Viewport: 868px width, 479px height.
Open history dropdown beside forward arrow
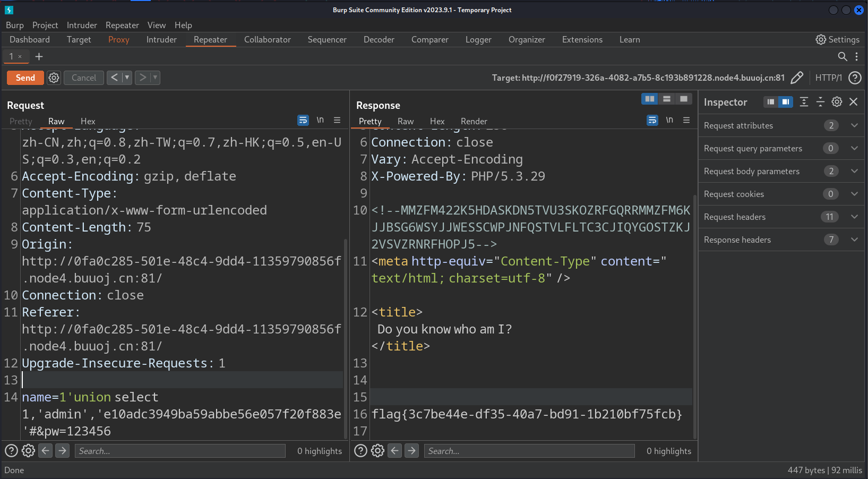[x=155, y=78]
